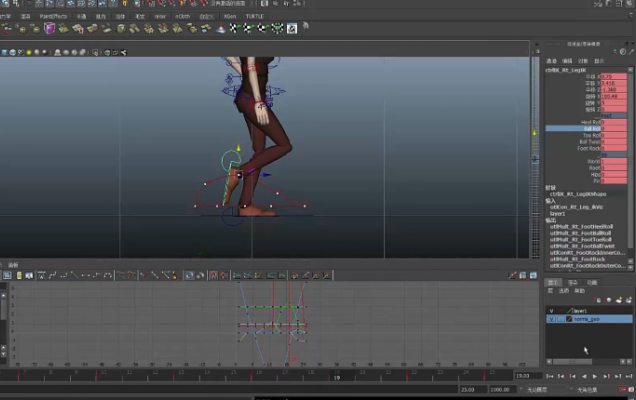Viewport: 636px width, 400px height.
Task: Click the magenta cube shelf icon
Action: coord(49,28)
